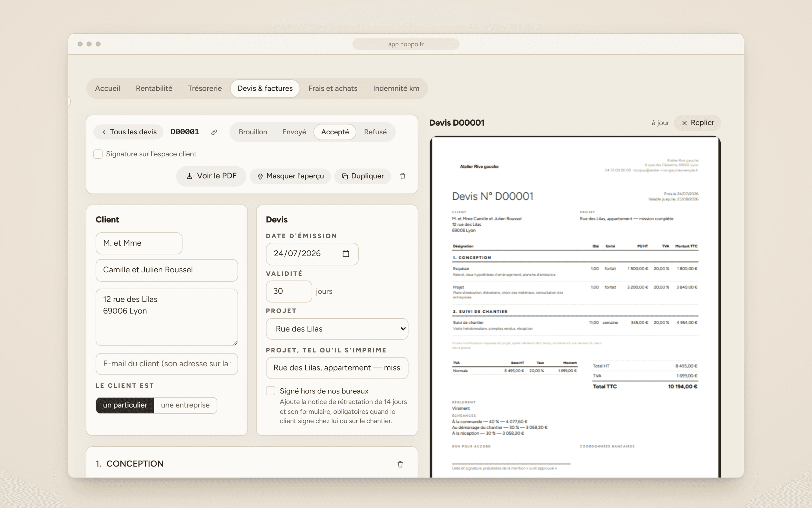Click into the M. et Mme title field
This screenshot has width=812, height=508.
coord(139,243)
